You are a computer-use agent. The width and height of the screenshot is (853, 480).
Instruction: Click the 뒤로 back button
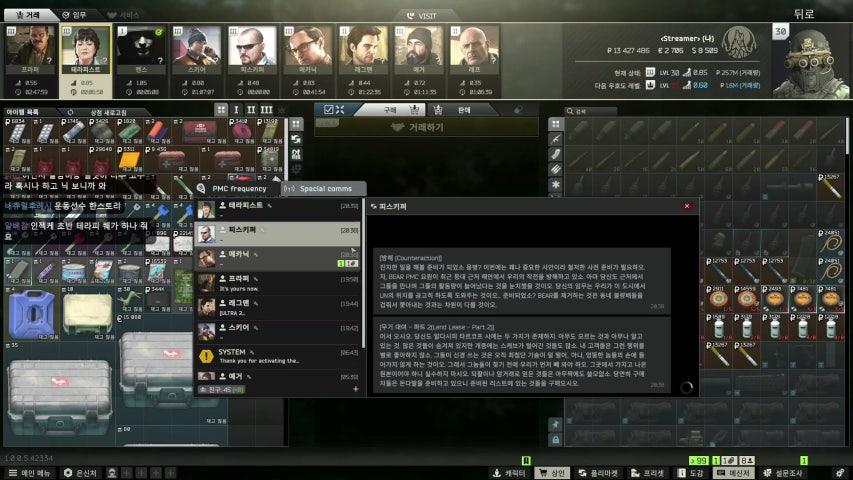click(x=804, y=14)
